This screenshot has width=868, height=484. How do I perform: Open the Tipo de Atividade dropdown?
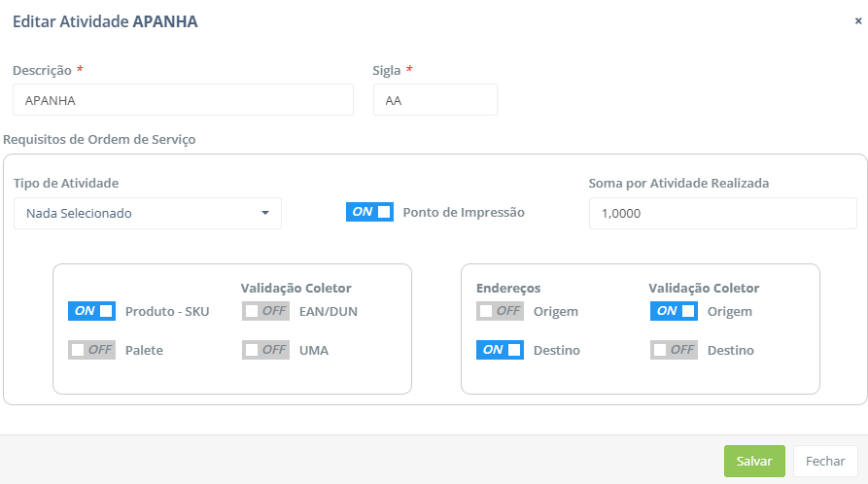coord(148,213)
